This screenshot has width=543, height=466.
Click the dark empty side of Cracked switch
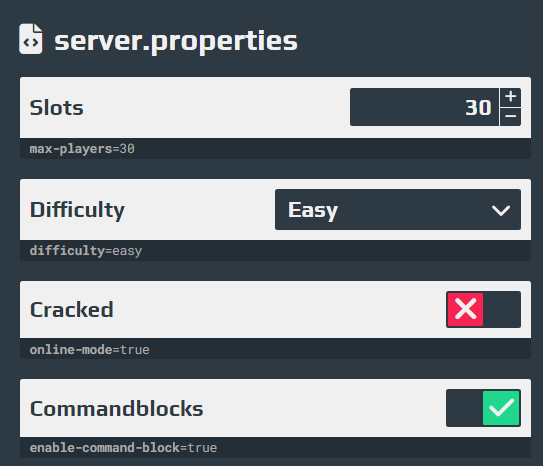point(502,310)
